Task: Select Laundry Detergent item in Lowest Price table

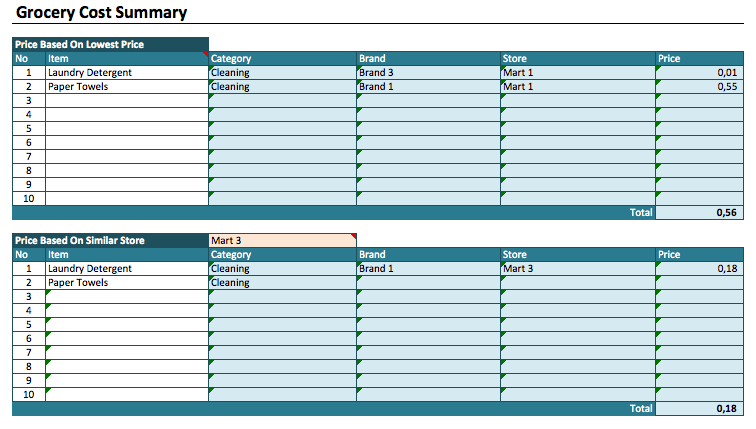Action: pos(127,73)
